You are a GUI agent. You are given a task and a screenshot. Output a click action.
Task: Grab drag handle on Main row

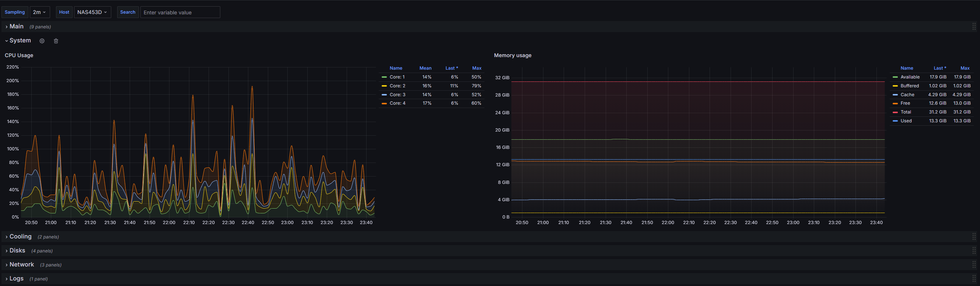[974, 27]
